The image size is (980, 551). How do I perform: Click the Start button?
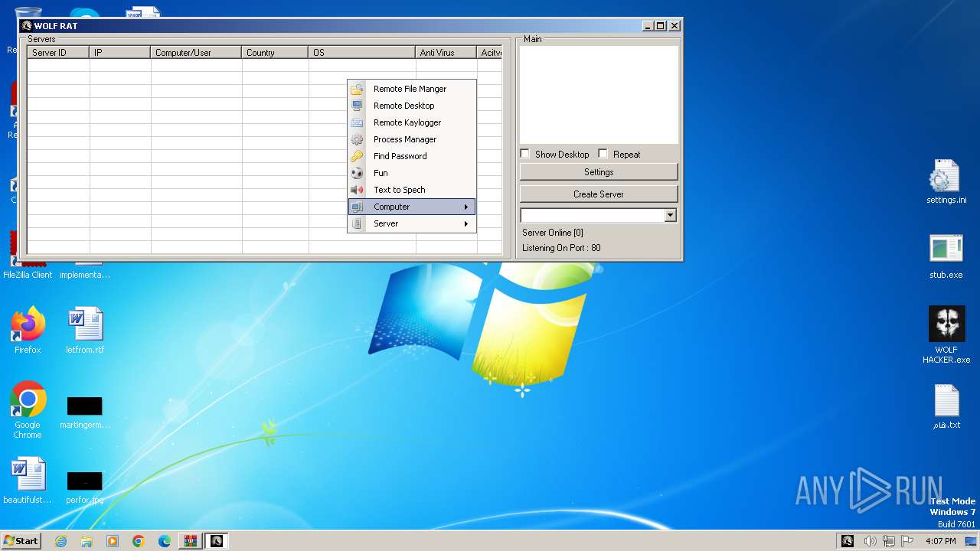(x=21, y=541)
